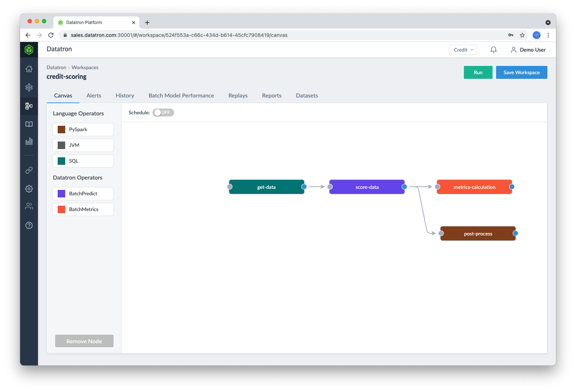
Task: Select the BatchPredict operator label
Action: (83, 193)
